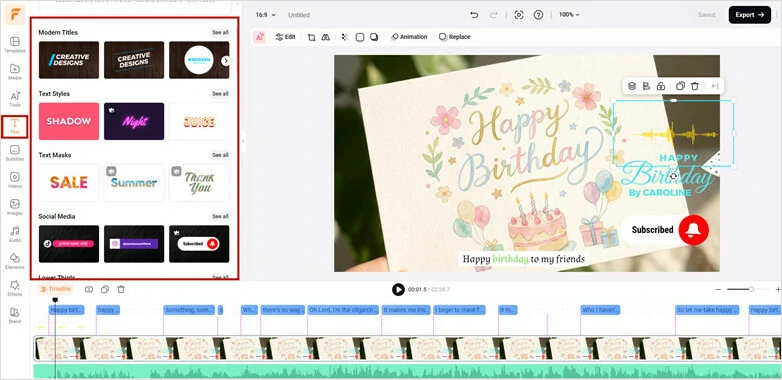Choose the Summer text mask
The image size is (782, 380).
point(134,183)
